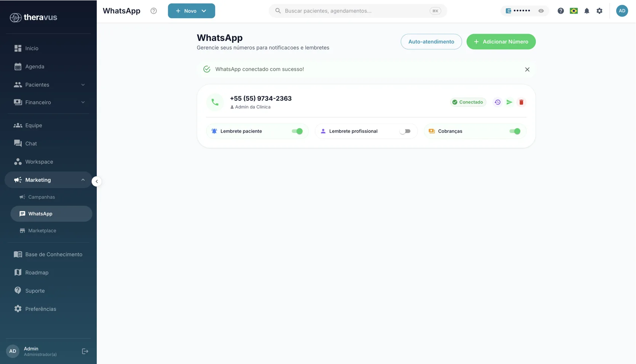This screenshot has width=636, height=364.
Task: Show hidden balance with eye icon
Action: tap(541, 11)
